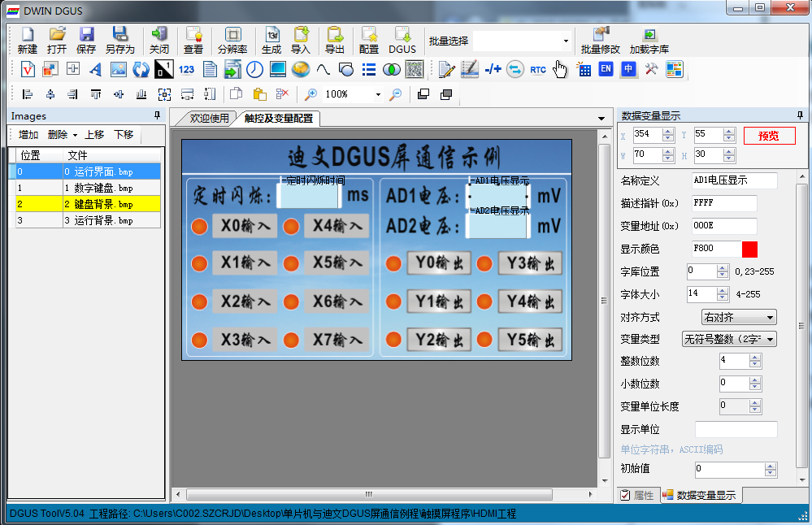Open the 批量选择 dropdown
Screen dimensions: 812x525
point(566,41)
